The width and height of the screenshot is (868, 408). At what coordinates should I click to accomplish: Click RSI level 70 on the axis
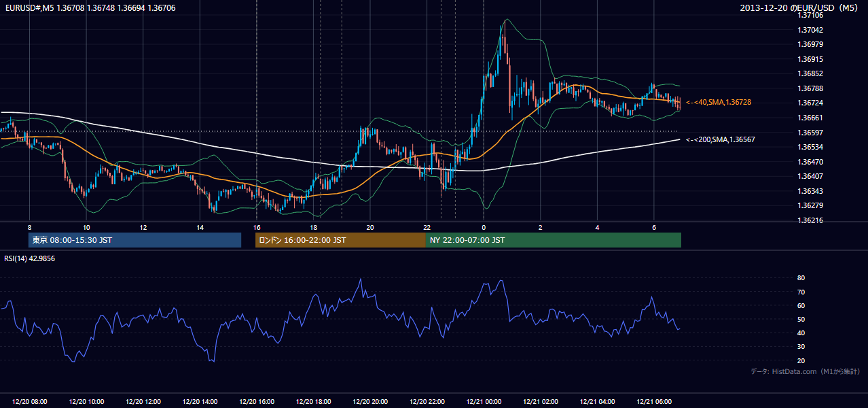[801, 292]
